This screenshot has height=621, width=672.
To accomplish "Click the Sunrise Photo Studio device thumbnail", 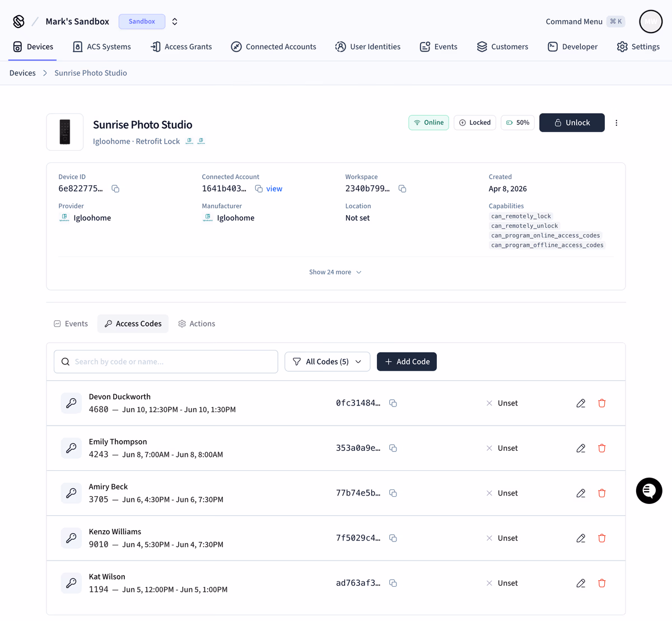I will tap(65, 132).
